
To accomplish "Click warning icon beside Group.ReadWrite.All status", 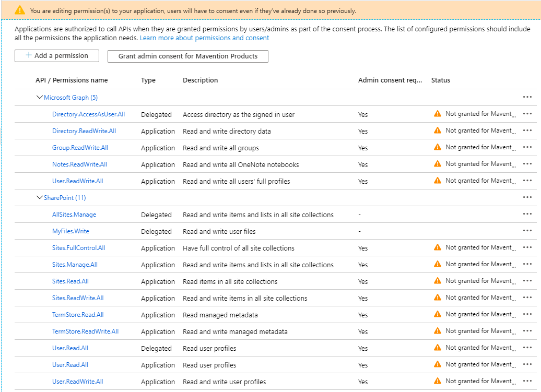I will tap(438, 147).
